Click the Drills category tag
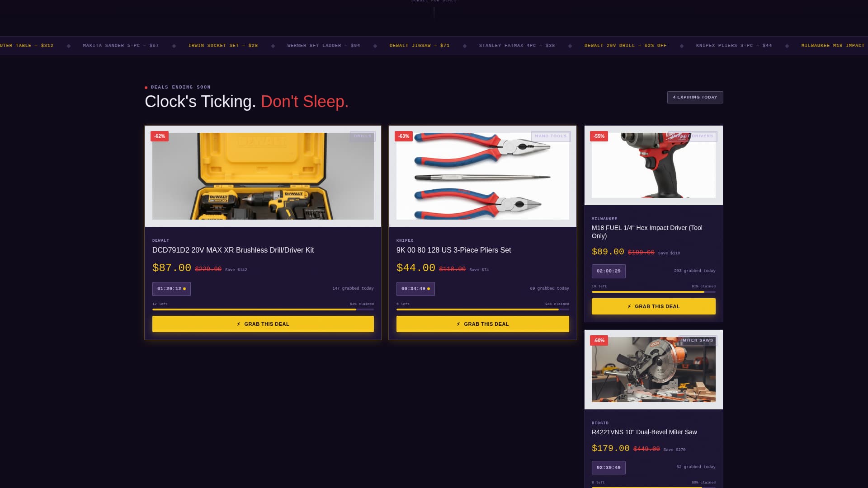 click(363, 136)
